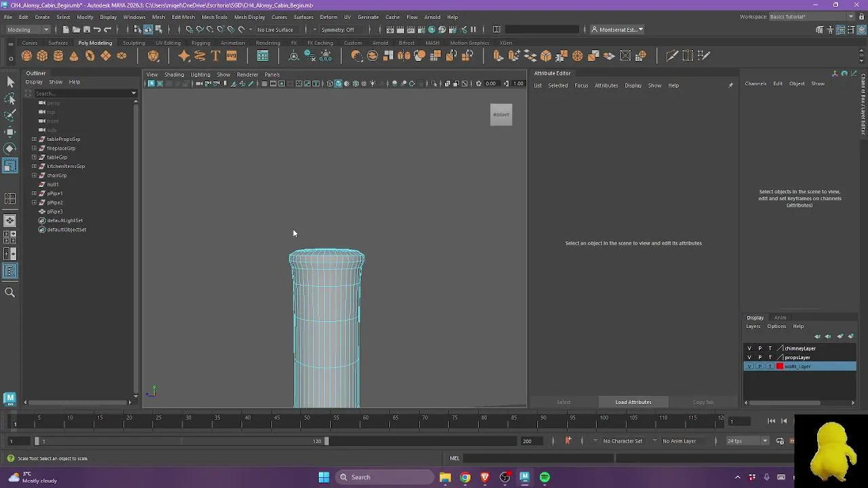
Task: Create a polygon sphere from the shelf
Action: coord(26,56)
